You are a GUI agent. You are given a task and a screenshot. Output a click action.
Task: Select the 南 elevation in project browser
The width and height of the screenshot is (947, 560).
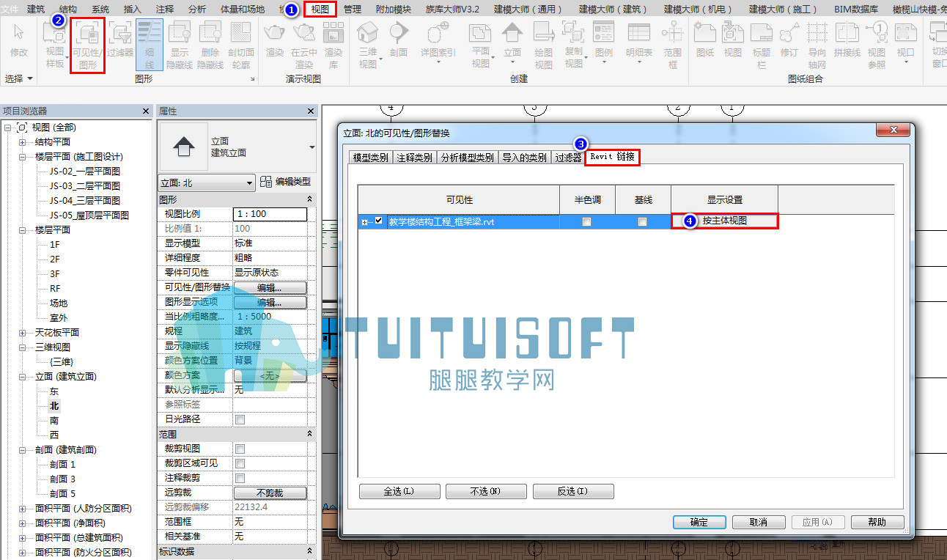54,421
